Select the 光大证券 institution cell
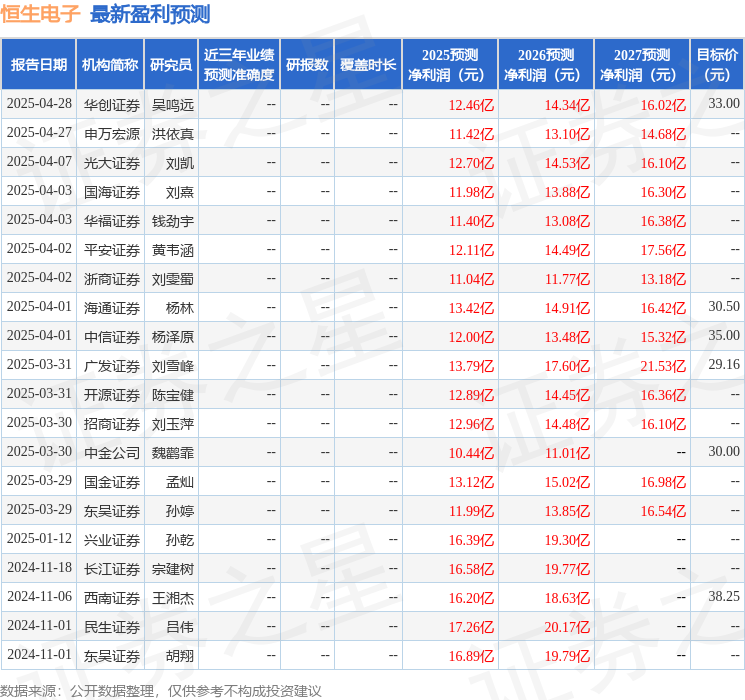The width and height of the screenshot is (745, 700). (112, 163)
